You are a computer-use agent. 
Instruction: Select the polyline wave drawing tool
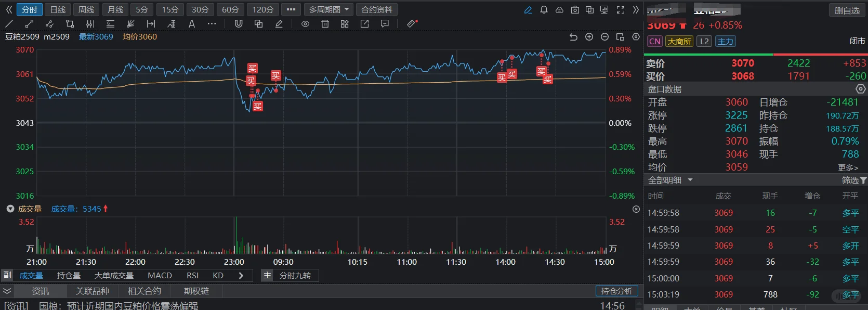click(49, 23)
